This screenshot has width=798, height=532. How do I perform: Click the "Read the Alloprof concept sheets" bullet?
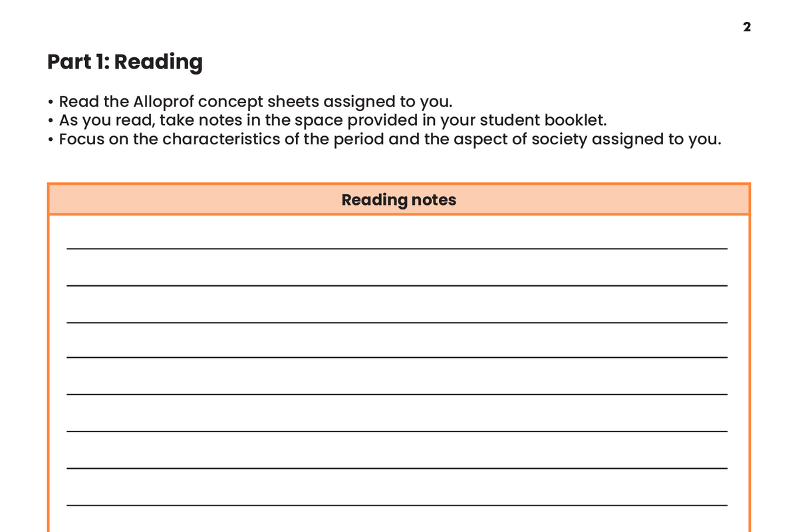tap(255, 102)
